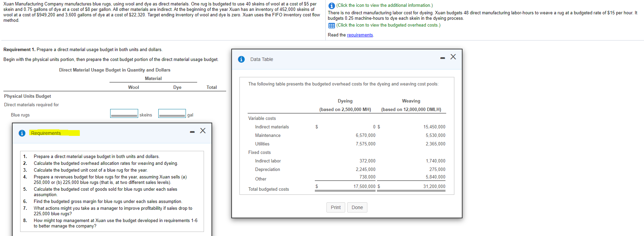Click "(Click the icon to view the budgeted overhead costs.)" text

click(388, 25)
